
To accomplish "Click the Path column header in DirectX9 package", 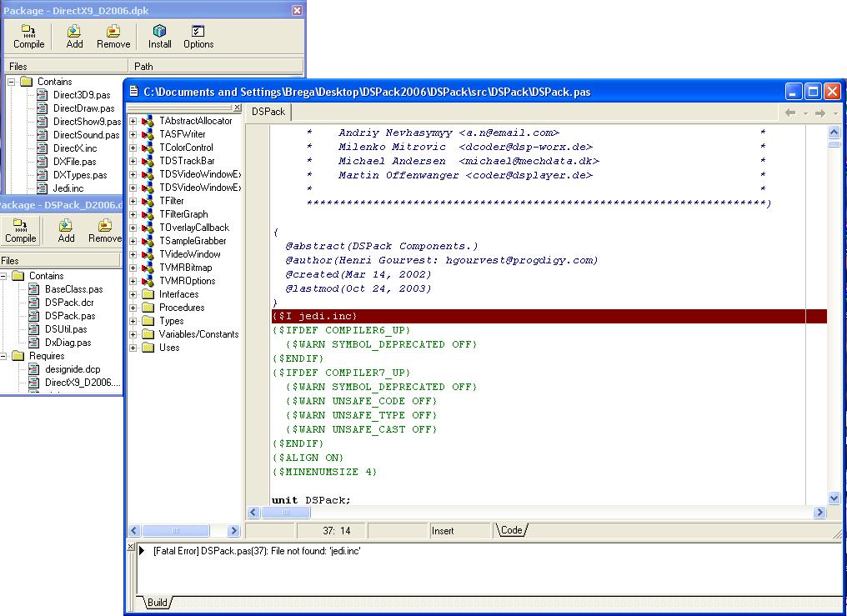I will (x=216, y=66).
